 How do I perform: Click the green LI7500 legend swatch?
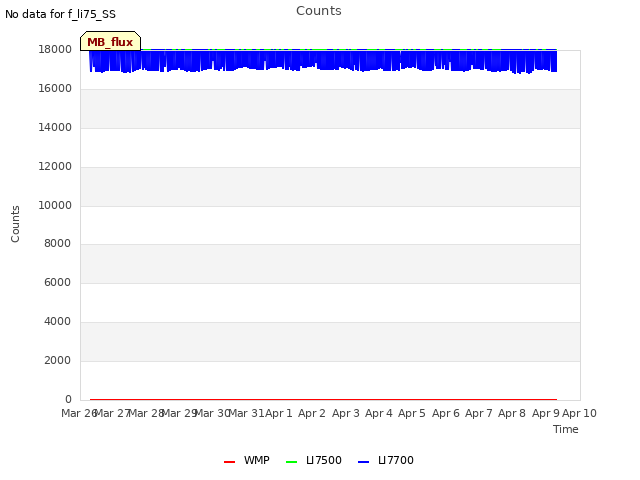click(291, 462)
